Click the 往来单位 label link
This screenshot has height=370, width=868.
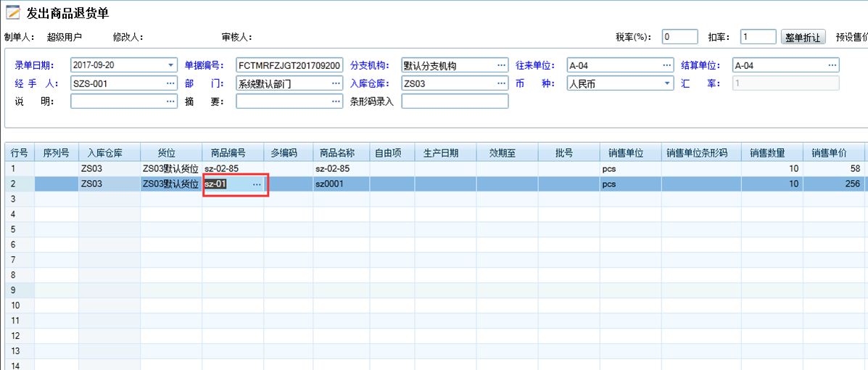tap(536, 65)
